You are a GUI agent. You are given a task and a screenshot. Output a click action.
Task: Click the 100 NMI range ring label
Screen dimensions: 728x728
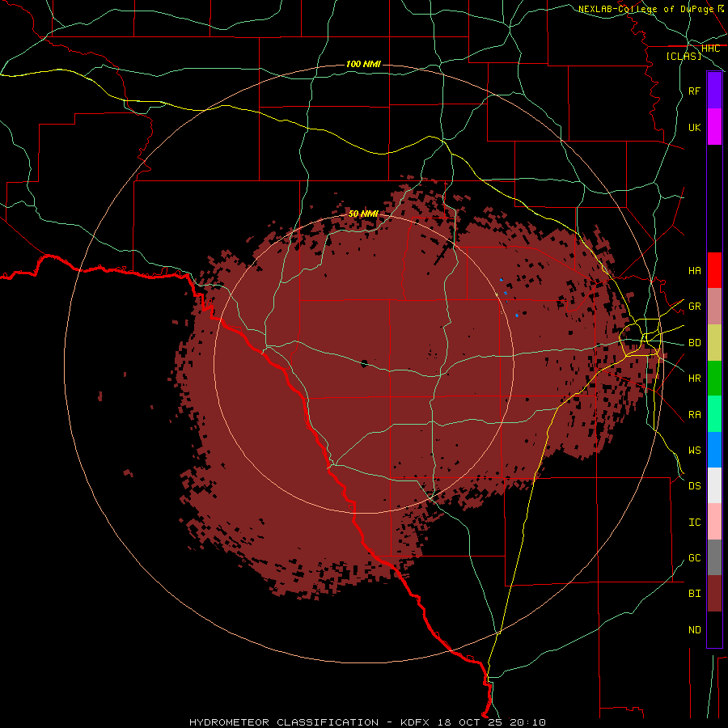[x=363, y=64]
